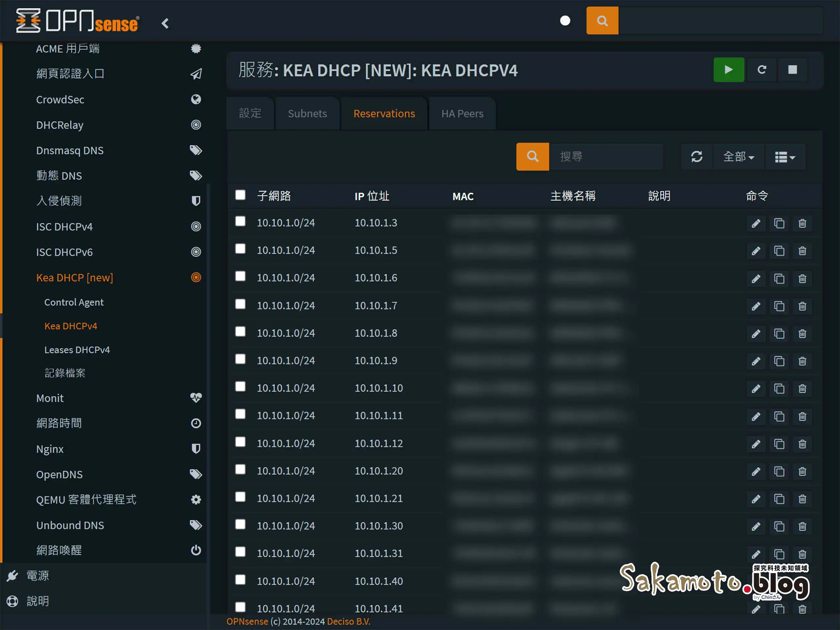
Task: Open the 全部 pagination dropdown
Action: pyautogui.click(x=738, y=157)
